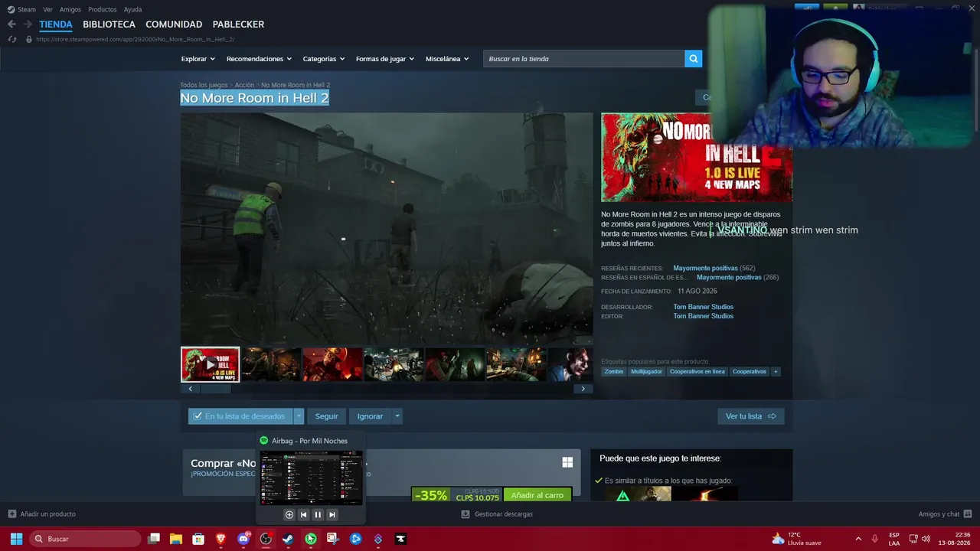The image size is (980, 551).
Task: Show more popular tags with plus button
Action: [x=776, y=372]
